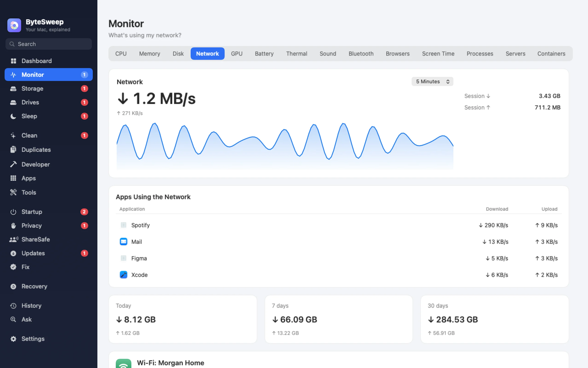
Task: Click the Dashboard grid icon in sidebar
Action: pyautogui.click(x=13, y=61)
